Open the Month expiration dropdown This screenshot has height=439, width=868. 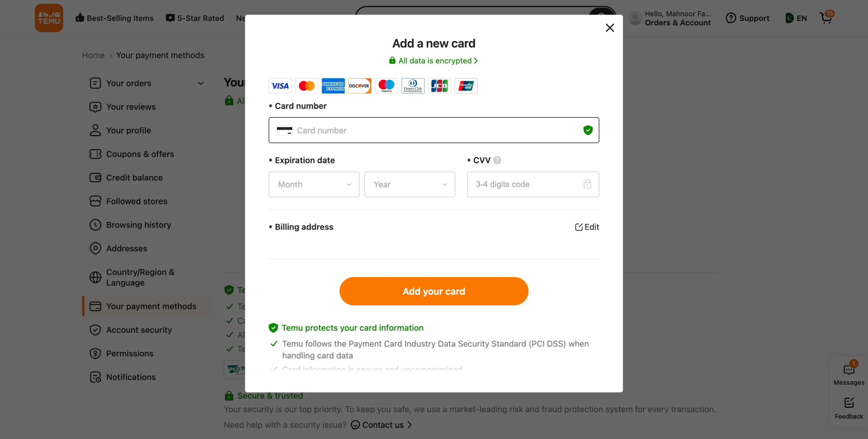313,184
